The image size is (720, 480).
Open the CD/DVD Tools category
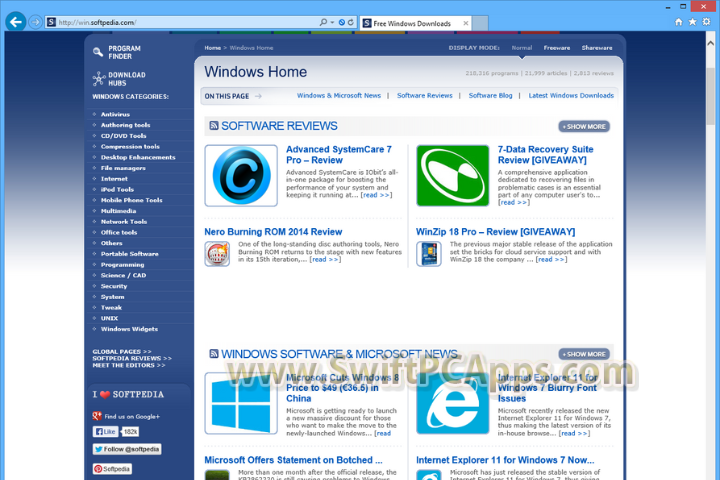[x=124, y=136]
